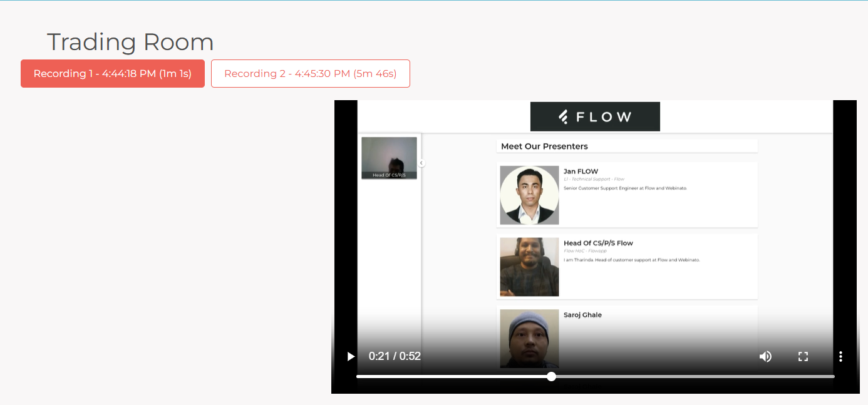The width and height of the screenshot is (868, 405).
Task: Click Jan FLOW presenter photo
Action: pos(529,195)
